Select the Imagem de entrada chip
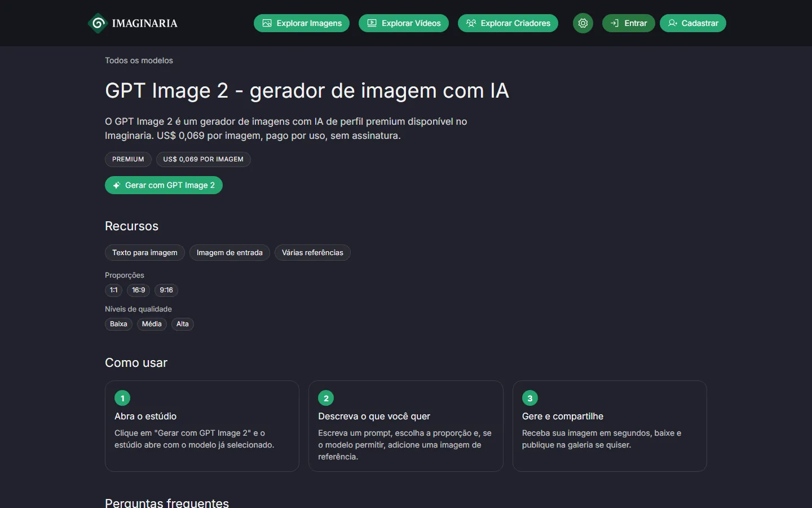Screen dimensions: 812x508 pos(230,252)
